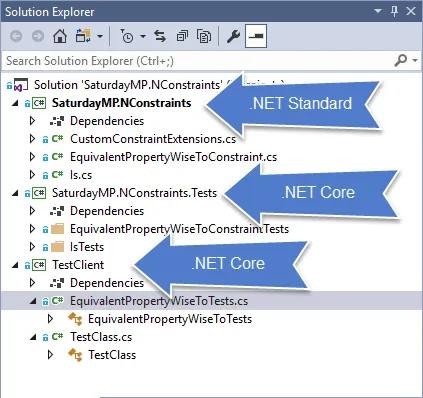The width and height of the screenshot is (423, 398).
Task: Click the Forward navigation arrow in toolbar
Action: [38, 36]
